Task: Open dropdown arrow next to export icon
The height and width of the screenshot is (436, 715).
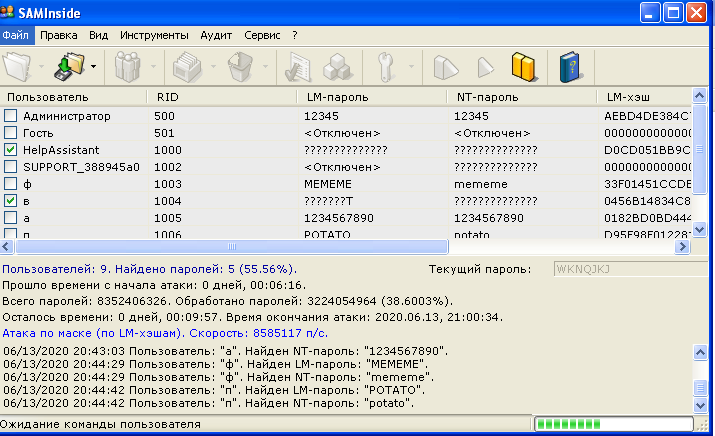Action: click(x=93, y=67)
